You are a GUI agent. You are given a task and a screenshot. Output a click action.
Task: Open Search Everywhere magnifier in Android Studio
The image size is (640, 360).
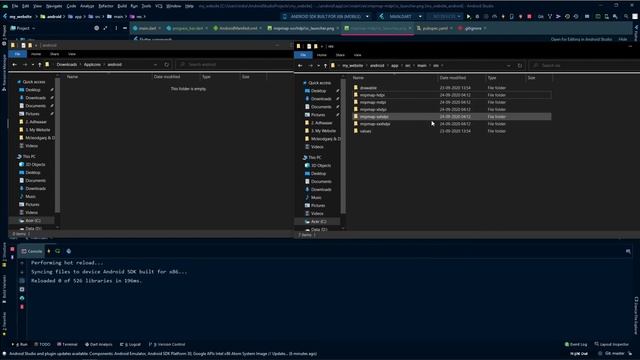coord(626,17)
